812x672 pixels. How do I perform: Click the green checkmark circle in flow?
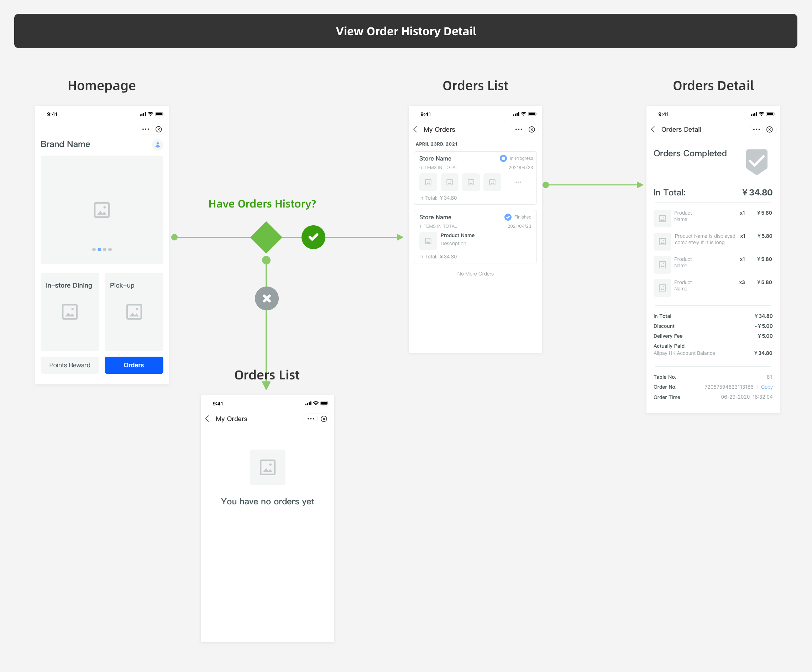coord(313,237)
